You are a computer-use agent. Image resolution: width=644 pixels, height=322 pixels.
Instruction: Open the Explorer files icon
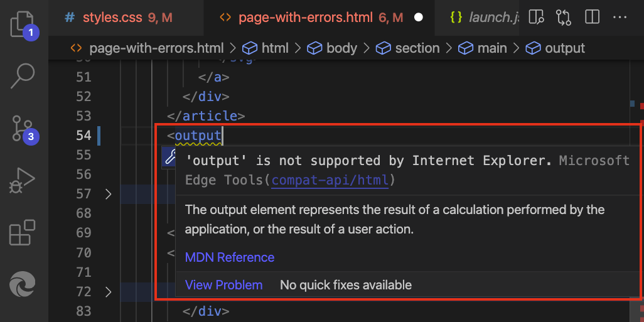click(23, 24)
